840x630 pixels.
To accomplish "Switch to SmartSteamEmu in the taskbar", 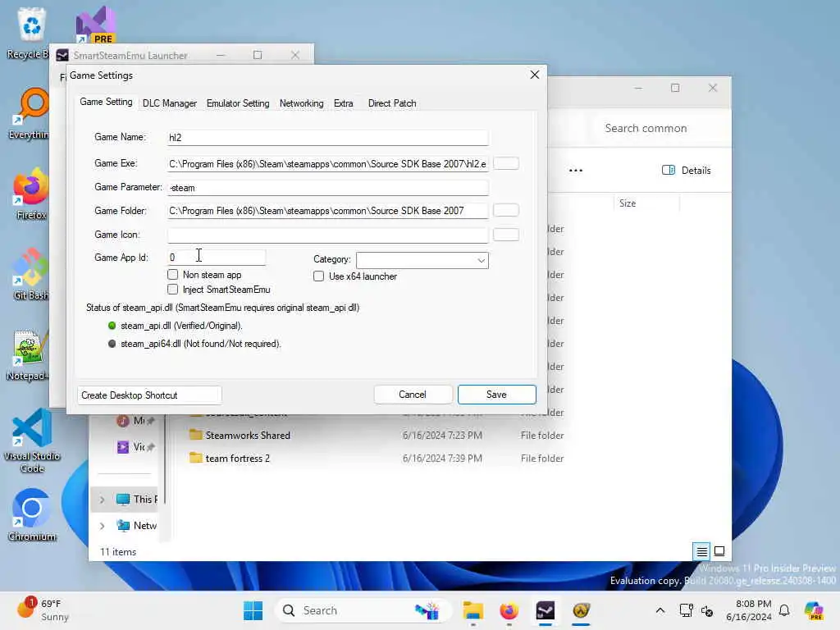I will (546, 610).
